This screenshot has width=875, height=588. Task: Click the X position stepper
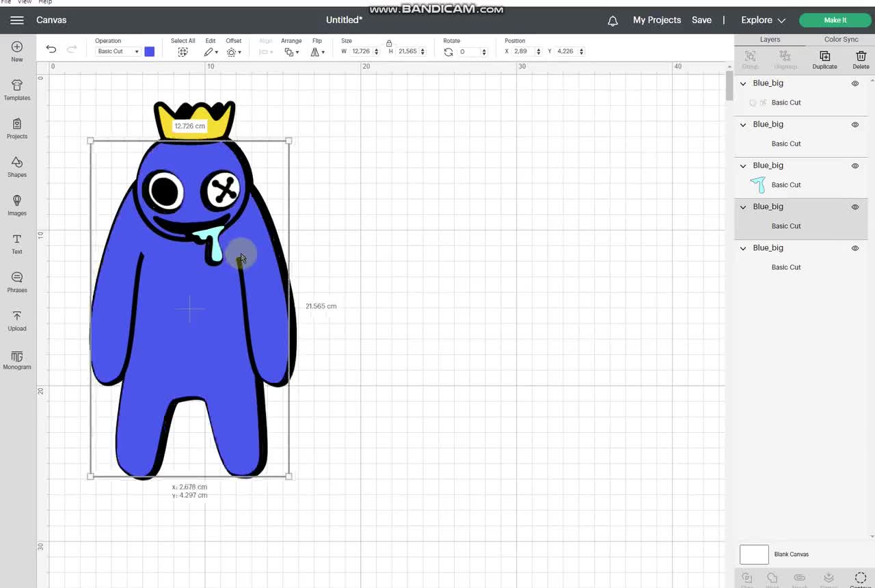(x=539, y=52)
